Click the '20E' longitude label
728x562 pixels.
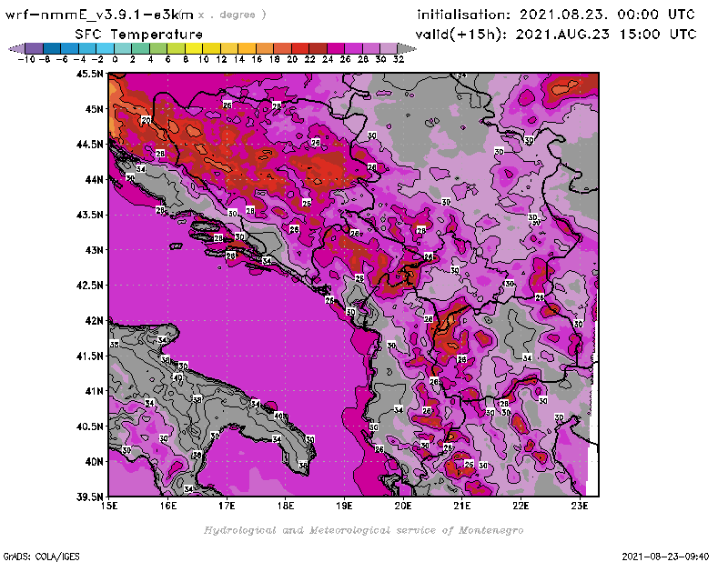(403, 506)
